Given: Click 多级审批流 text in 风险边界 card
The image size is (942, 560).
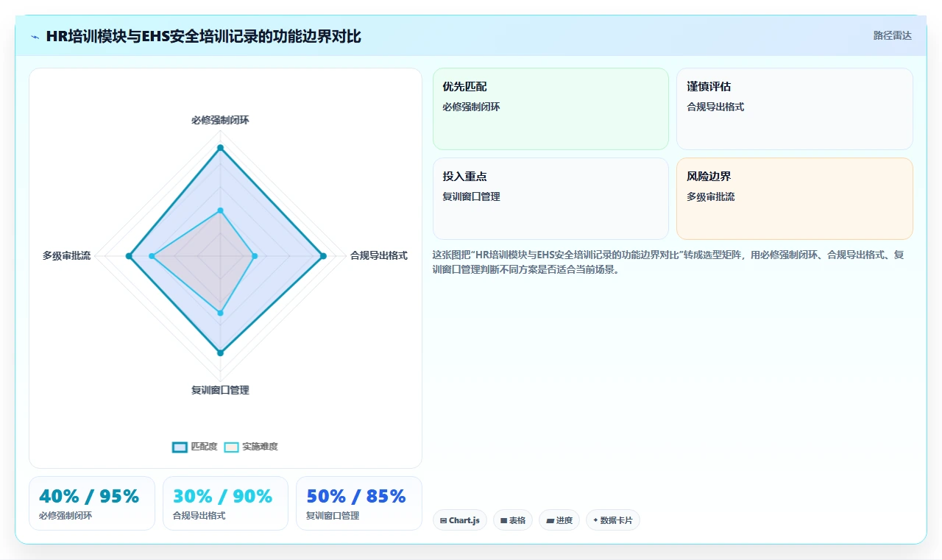Looking at the screenshot, I should [x=710, y=196].
